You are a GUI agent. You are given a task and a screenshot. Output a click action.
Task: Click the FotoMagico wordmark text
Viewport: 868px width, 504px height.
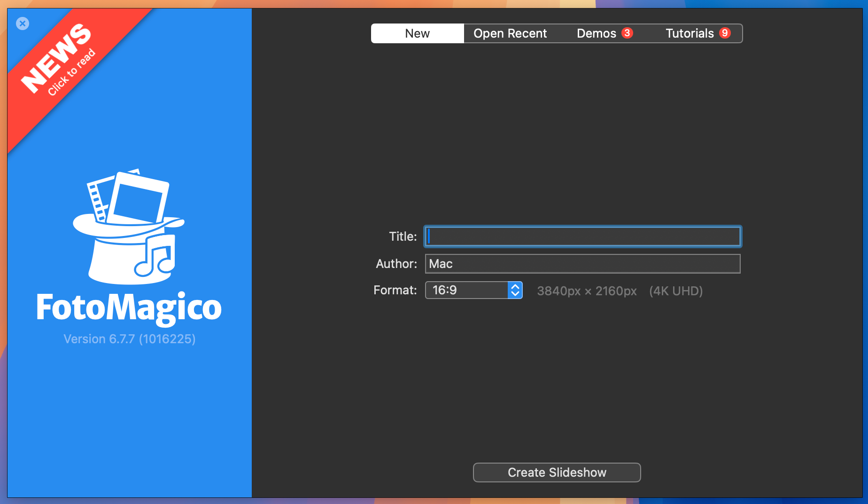click(x=129, y=308)
